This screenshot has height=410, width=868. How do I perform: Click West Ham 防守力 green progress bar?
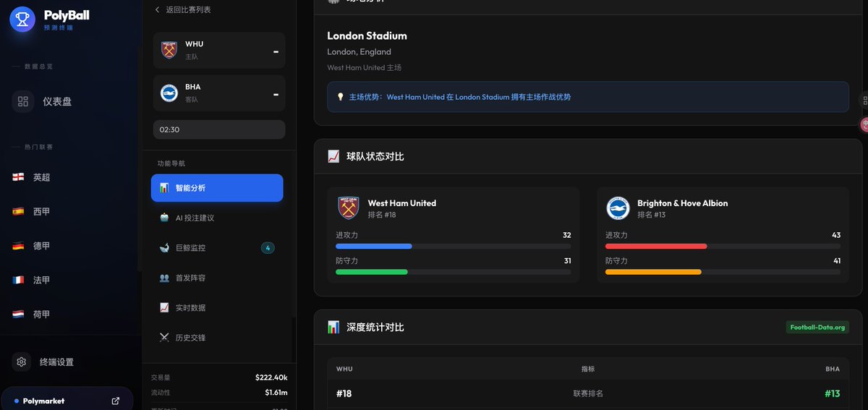pos(372,272)
